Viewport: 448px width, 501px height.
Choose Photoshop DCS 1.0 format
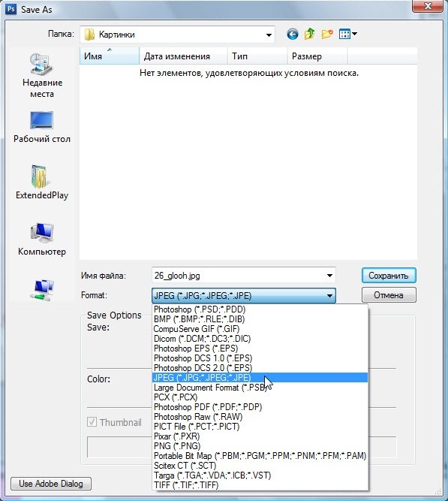(260, 358)
